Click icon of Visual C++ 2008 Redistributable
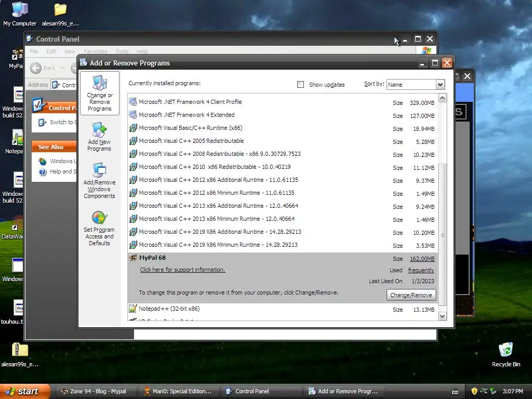The height and width of the screenshot is (399, 532). [x=133, y=154]
